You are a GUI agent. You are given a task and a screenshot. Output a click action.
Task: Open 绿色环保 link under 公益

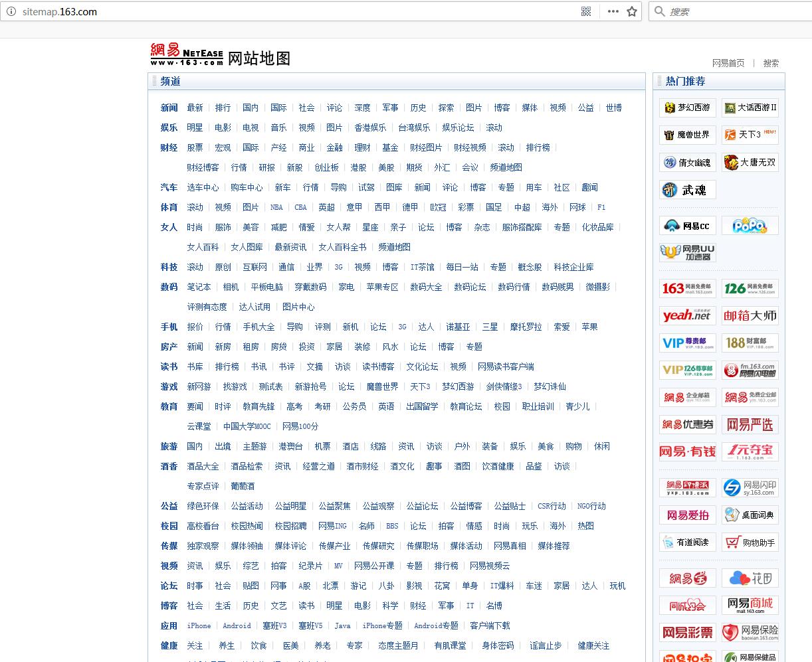point(203,506)
